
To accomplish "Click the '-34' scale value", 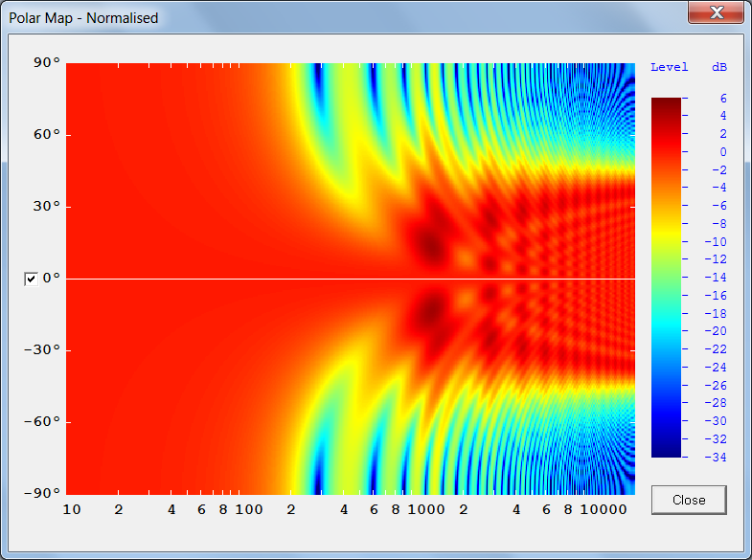I will click(716, 457).
